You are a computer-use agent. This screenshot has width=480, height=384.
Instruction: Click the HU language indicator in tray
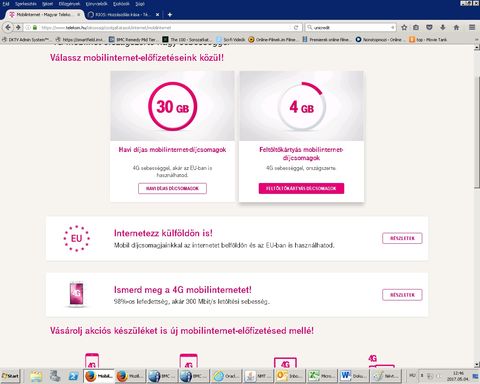click(412, 376)
